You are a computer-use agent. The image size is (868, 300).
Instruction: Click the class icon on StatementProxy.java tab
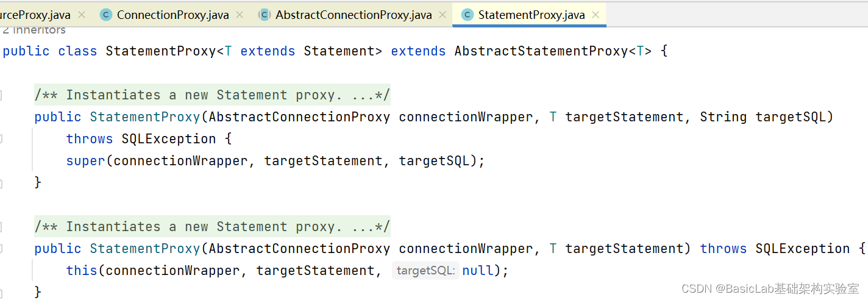point(468,15)
